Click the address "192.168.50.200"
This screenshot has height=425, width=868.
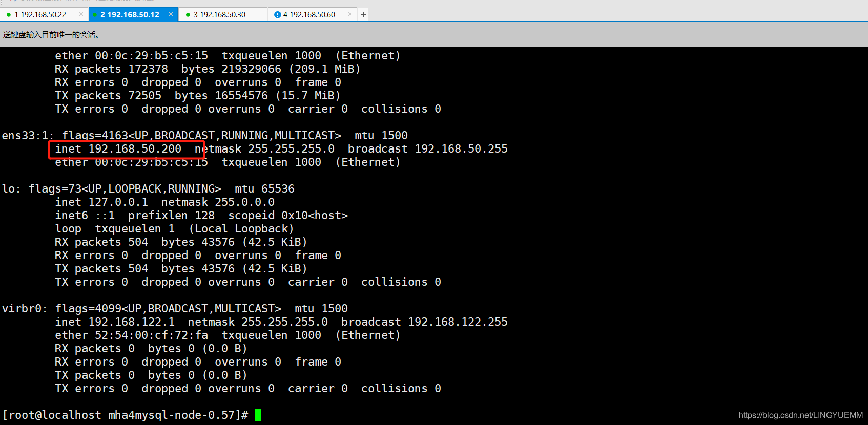[135, 149]
